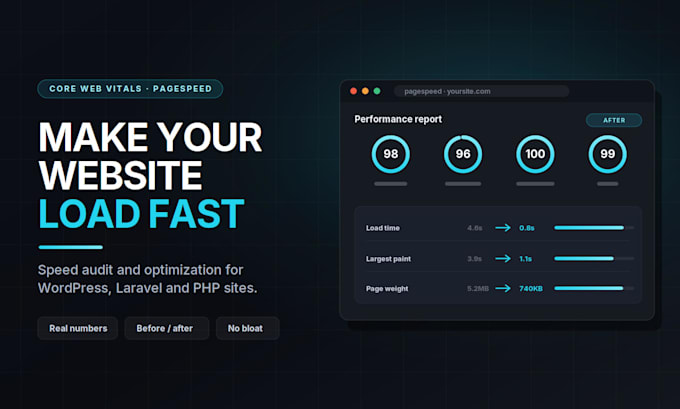Click the Real numbers tag

tap(78, 328)
